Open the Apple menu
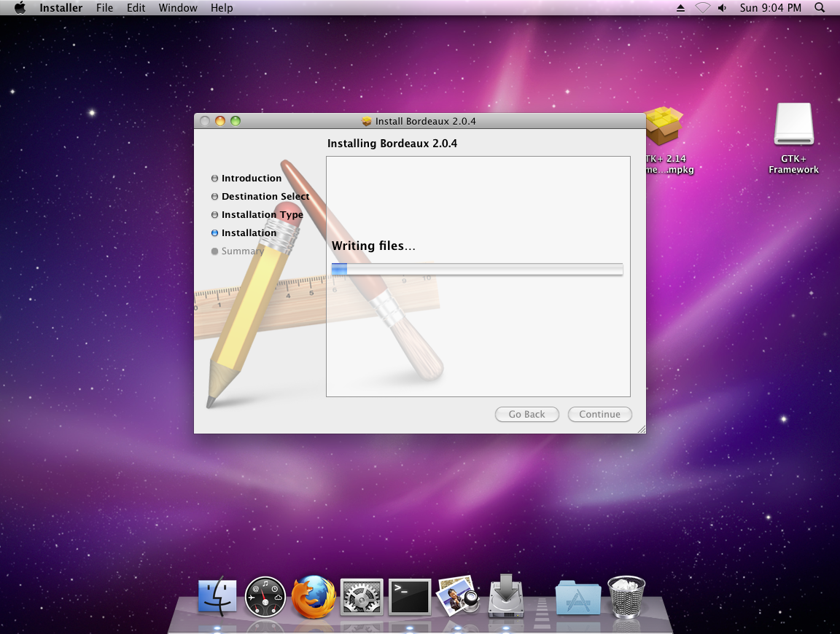Viewport: 840px width, 634px height. tap(20, 7)
